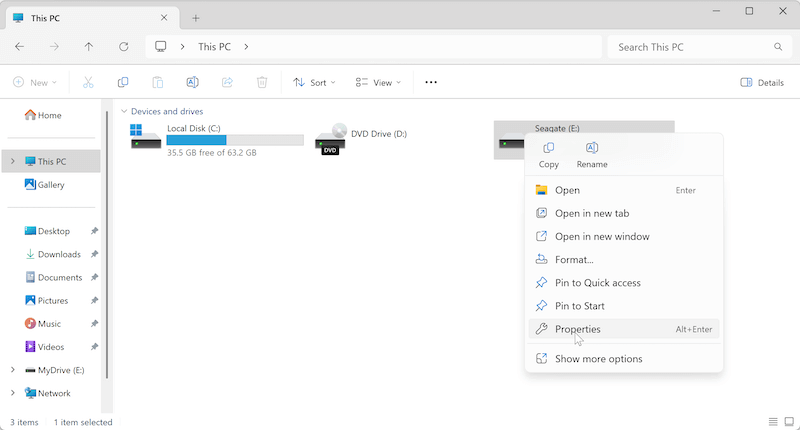Viewport: 800px width, 430px height.
Task: Choose Open in new window
Action: [623, 237]
